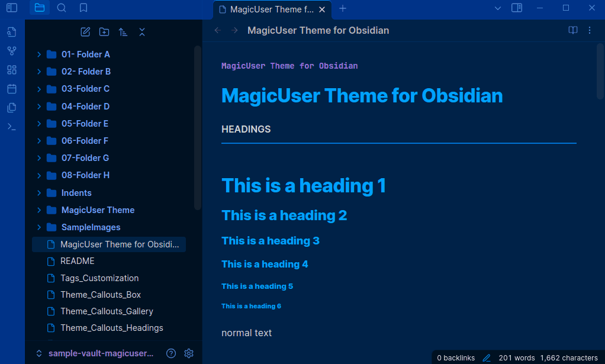Screen dimensions: 605x364
Task: Switch to reading view book icon
Action: (x=573, y=30)
